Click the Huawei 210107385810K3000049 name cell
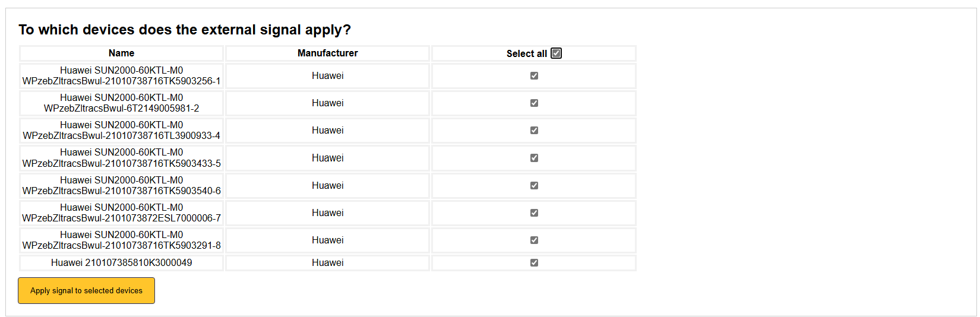The image size is (980, 317). (121, 263)
